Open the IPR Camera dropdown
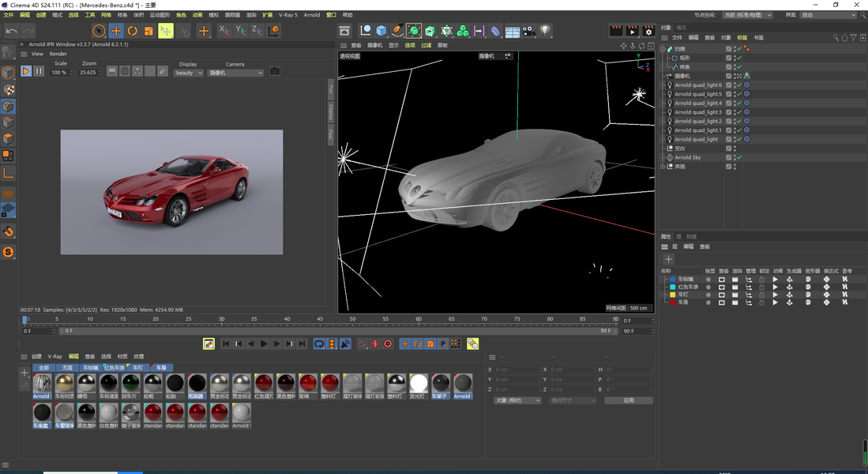The width and height of the screenshot is (868, 474). click(x=235, y=73)
